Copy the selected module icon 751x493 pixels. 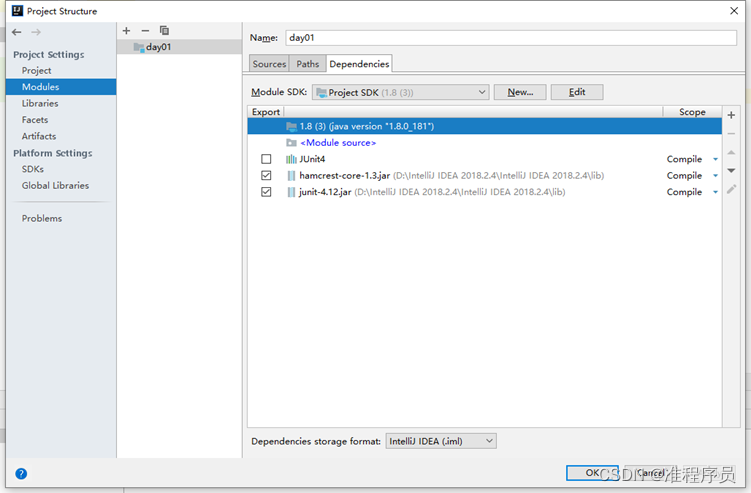[x=164, y=31]
